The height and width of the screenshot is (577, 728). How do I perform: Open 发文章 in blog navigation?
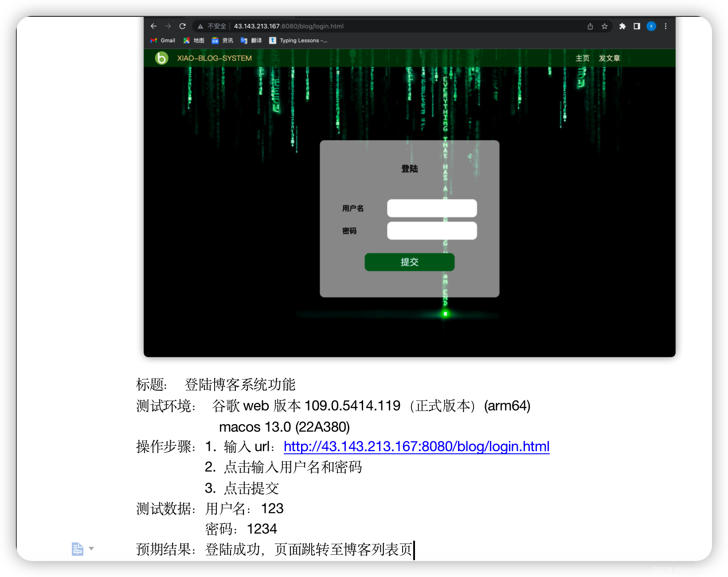coord(609,58)
